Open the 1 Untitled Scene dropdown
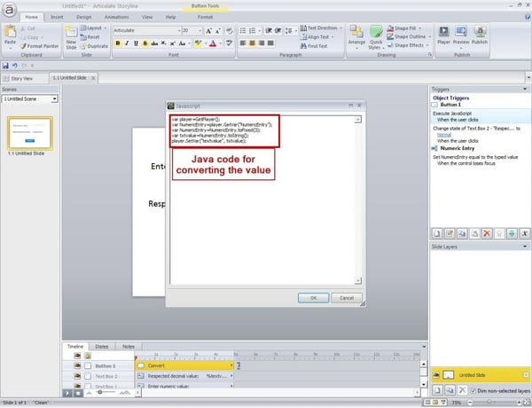 pyautogui.click(x=54, y=99)
